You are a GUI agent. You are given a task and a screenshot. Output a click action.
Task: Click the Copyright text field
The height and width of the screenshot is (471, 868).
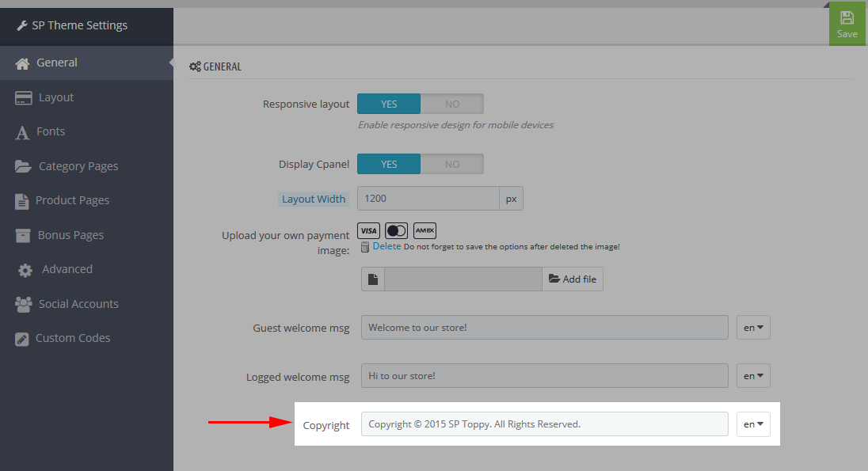coord(545,424)
